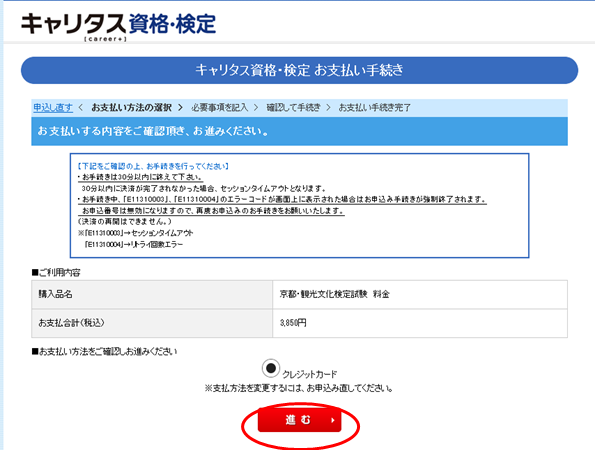Click the キャリタス資格・検定 logo
The height and width of the screenshot is (450, 600).
pyautogui.click(x=119, y=26)
